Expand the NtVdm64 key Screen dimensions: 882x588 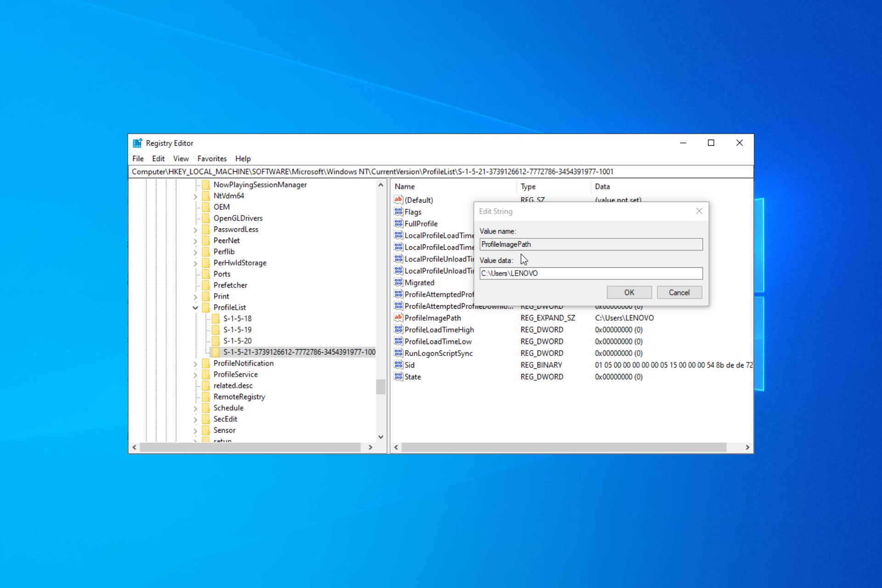[x=195, y=196]
